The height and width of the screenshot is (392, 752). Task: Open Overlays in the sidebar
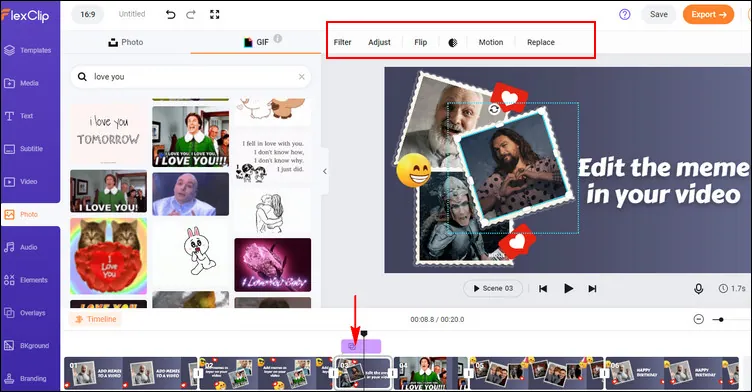(x=30, y=313)
